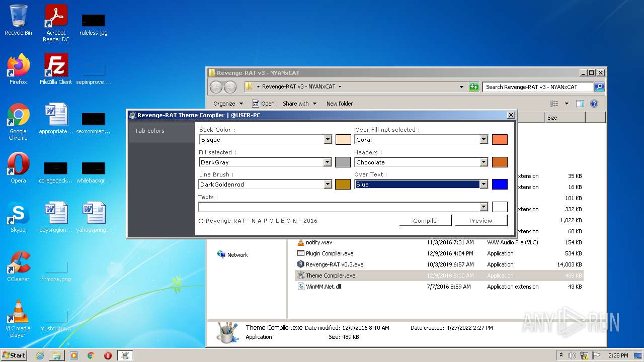Screen dimensions: 644x362
Task: Click the Explorer search magnifier icon
Action: pyautogui.click(x=599, y=86)
